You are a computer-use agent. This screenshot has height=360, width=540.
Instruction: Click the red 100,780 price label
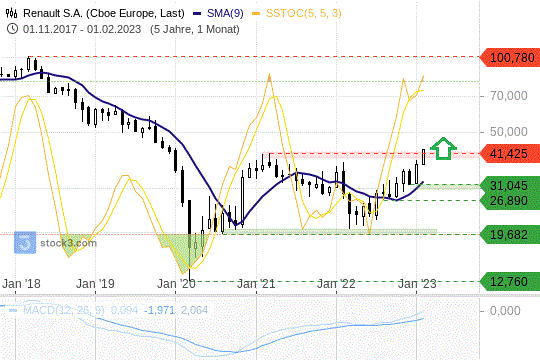(510, 58)
